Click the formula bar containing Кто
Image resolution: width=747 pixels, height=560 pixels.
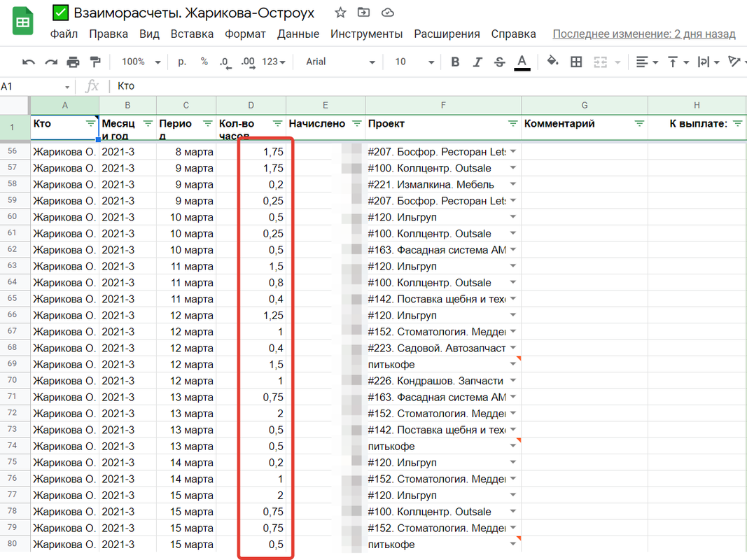click(x=428, y=86)
